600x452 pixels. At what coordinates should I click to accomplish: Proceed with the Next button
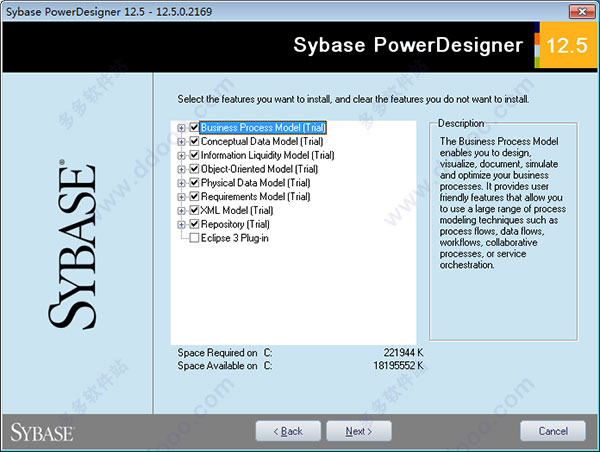click(359, 431)
